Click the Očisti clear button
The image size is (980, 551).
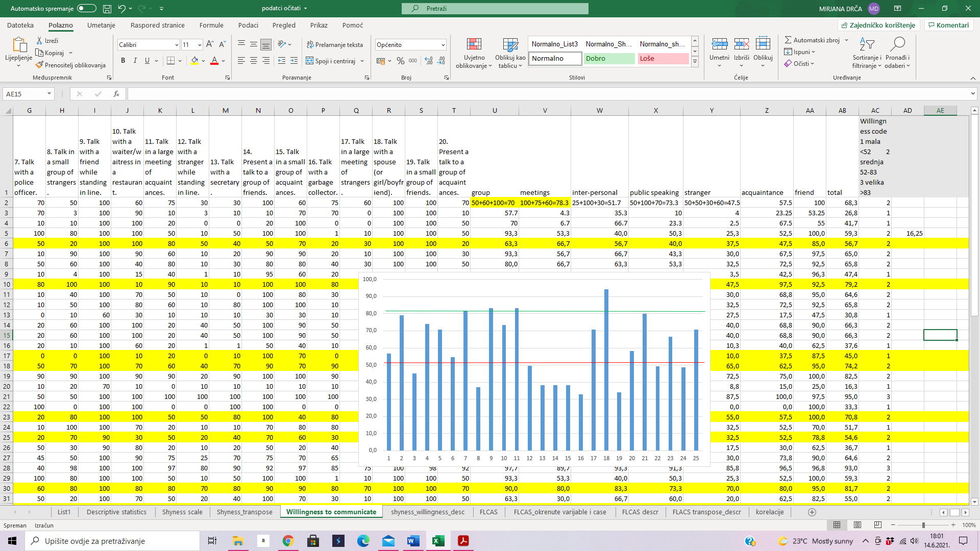point(799,63)
